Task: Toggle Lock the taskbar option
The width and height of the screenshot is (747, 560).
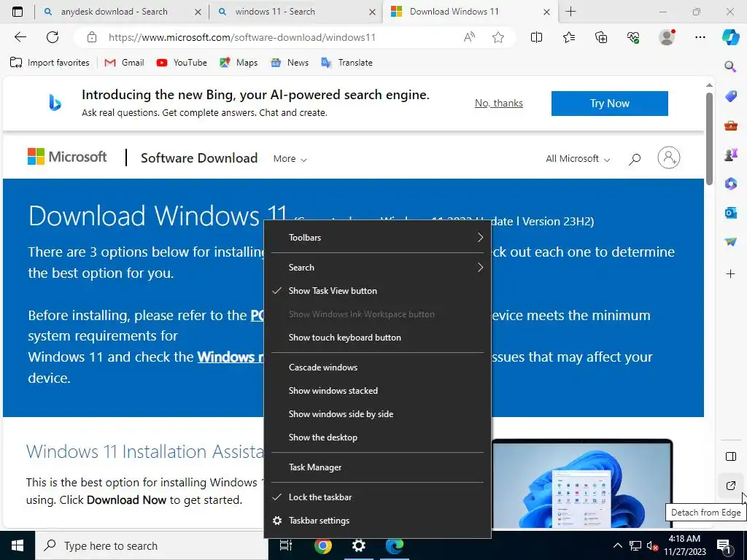Action: pyautogui.click(x=377, y=497)
